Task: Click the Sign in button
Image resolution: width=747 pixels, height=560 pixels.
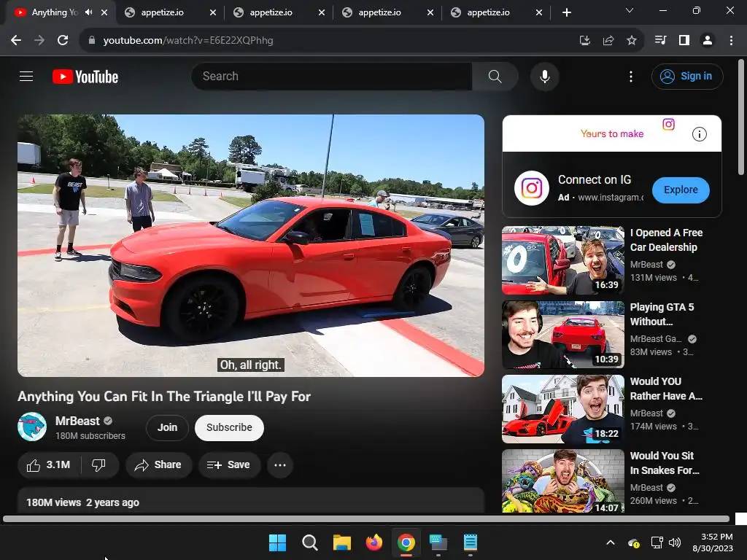Action: click(687, 76)
